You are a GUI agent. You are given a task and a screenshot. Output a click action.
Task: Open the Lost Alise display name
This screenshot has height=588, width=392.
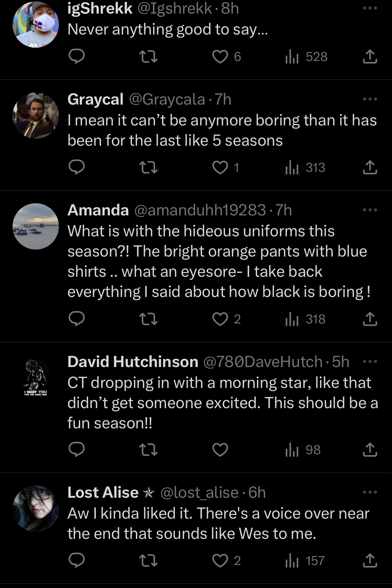[103, 492]
